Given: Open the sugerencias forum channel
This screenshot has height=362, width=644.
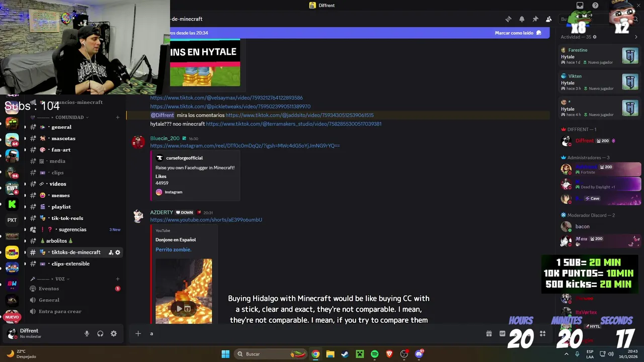Looking at the screenshot, I should (x=75, y=229).
